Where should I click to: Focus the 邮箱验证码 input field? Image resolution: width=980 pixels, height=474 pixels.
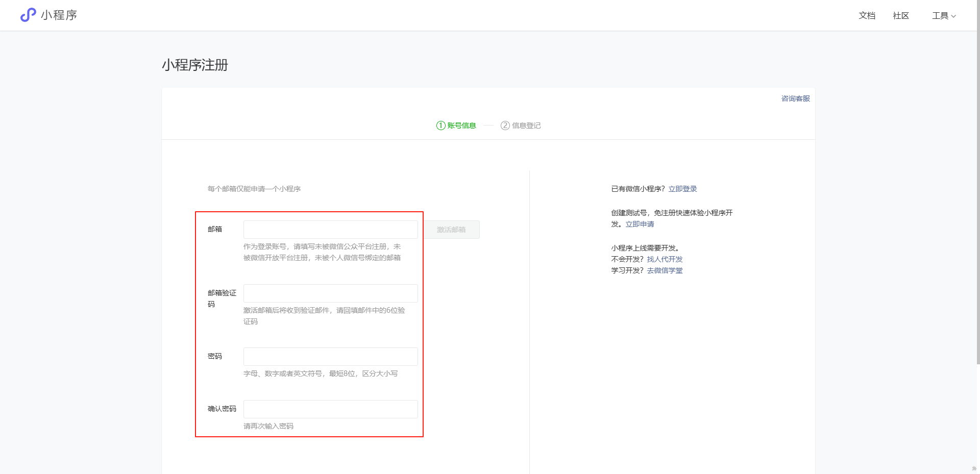pyautogui.click(x=331, y=293)
